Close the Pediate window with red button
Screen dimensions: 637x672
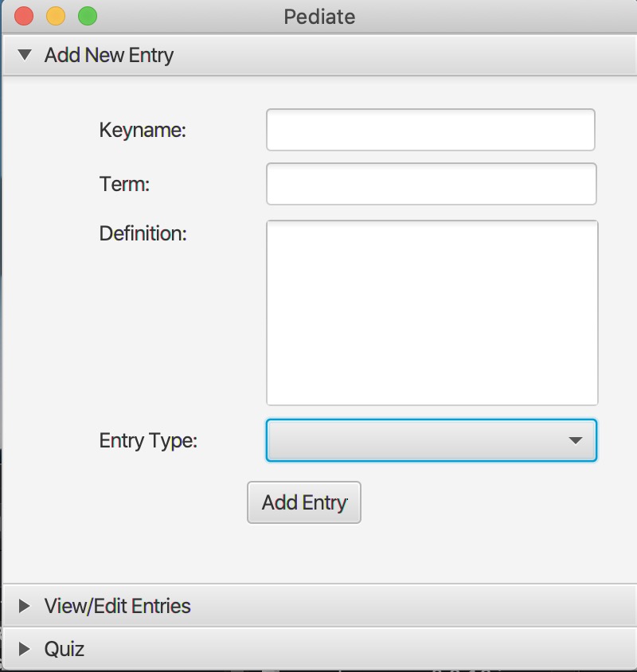tap(24, 16)
